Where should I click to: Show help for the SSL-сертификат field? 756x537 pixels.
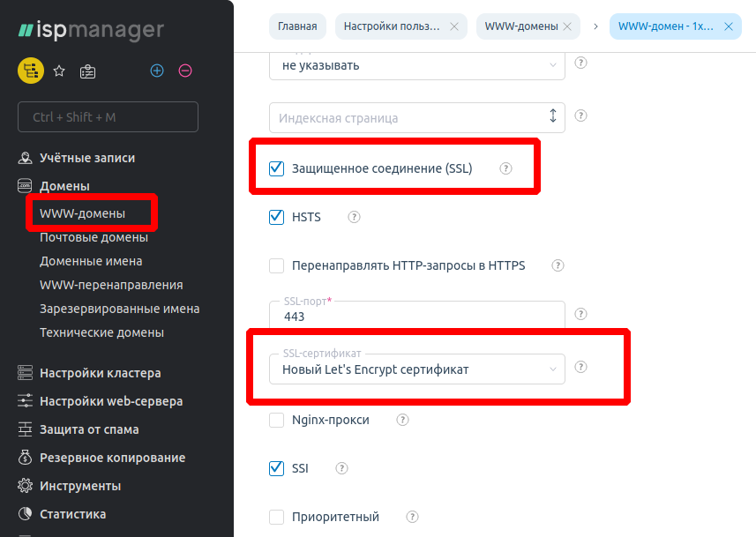[581, 367]
